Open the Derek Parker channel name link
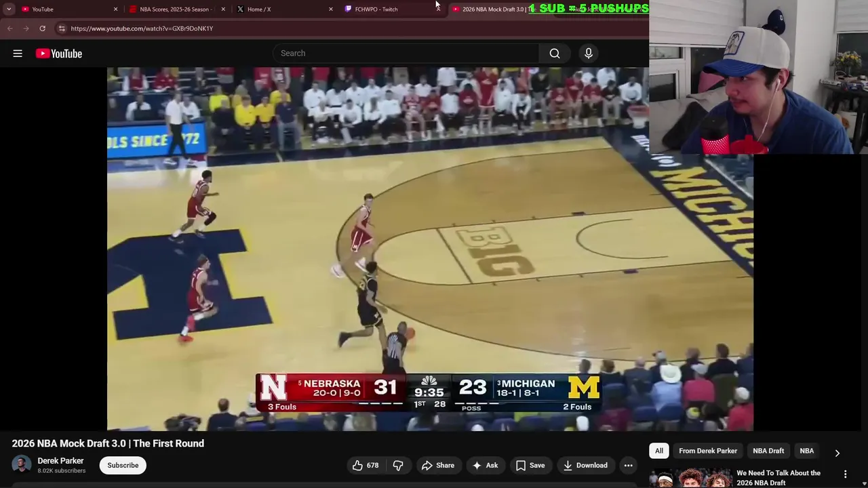Screen dimensions: 868x488 point(60,461)
